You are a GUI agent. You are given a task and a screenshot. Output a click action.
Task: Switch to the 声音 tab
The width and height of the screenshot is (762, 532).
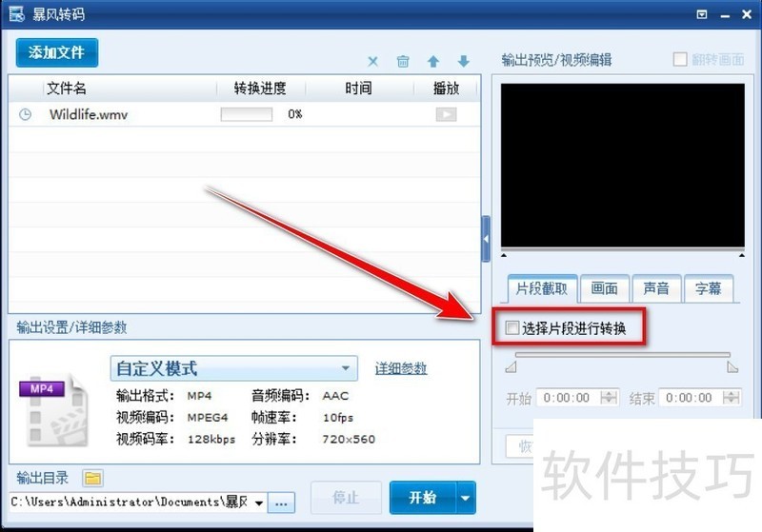pos(656,288)
